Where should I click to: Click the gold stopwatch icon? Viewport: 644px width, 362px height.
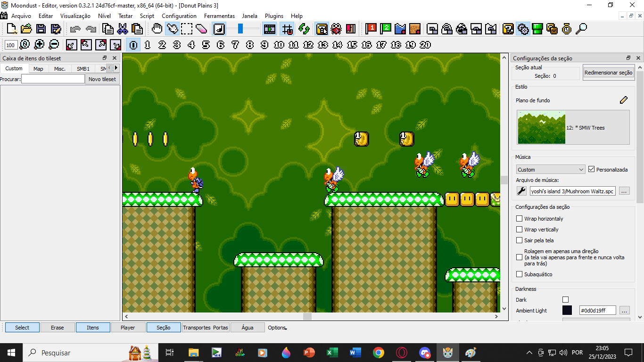[x=567, y=29]
